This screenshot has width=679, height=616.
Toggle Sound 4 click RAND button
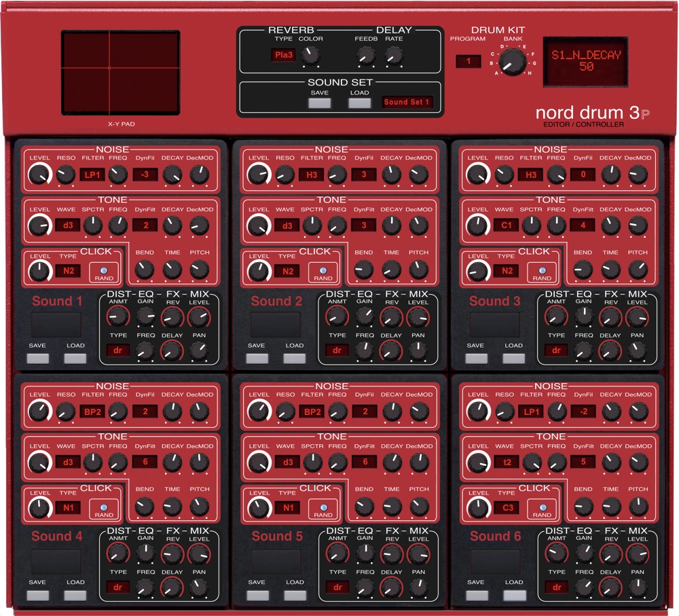(104, 509)
